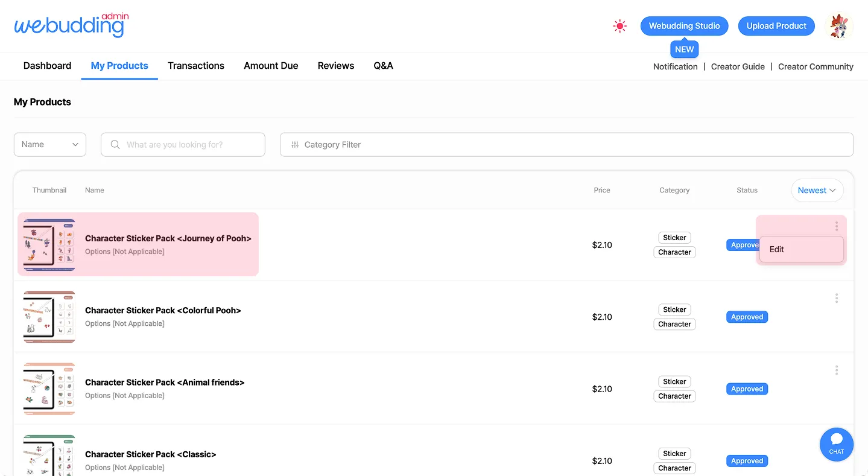
Task: Click the Category Filter sliders icon
Action: (x=295, y=145)
